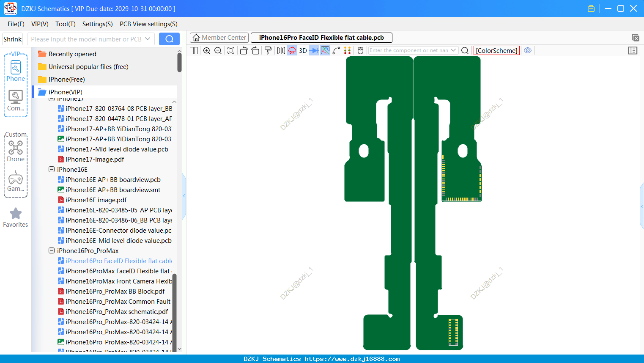This screenshot has height=363, width=644.
Task: Select the Game console category
Action: point(16,181)
